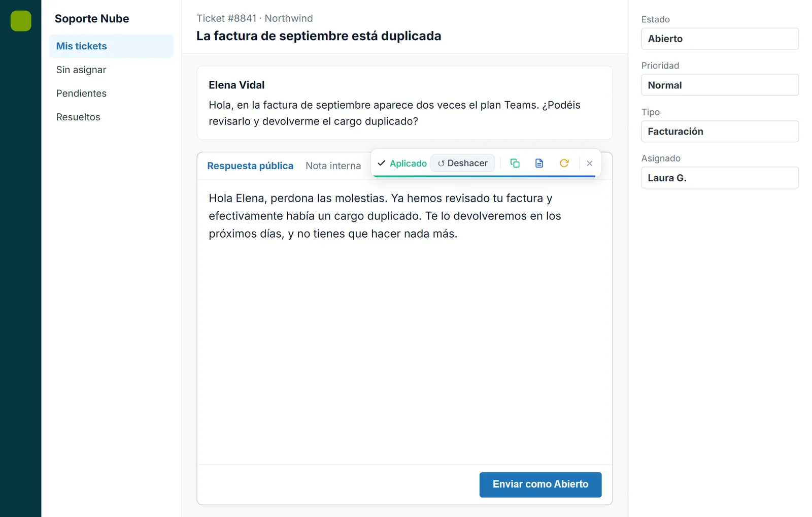Screen dimensions: 812x517
Task: Click the Soporte Nube title
Action: 92,19
